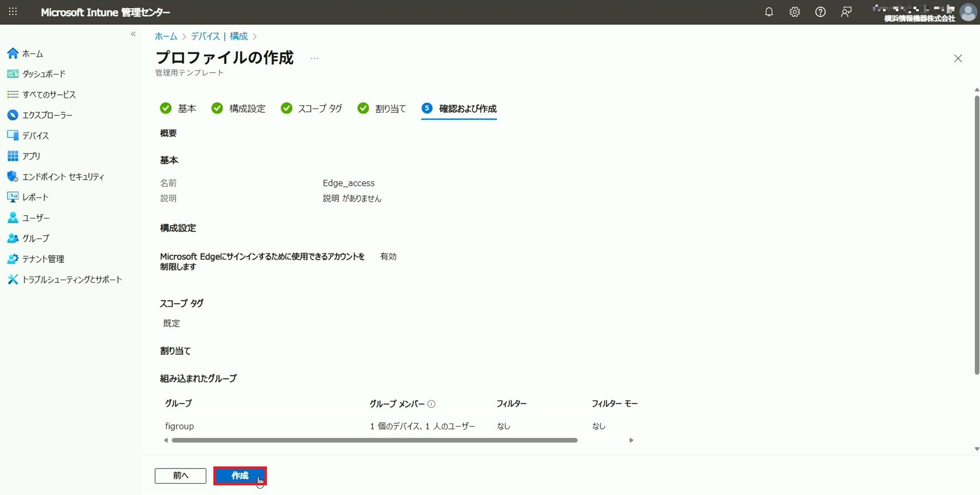Click the 前へ button
Viewport: 980px width, 495px height.
pos(180,476)
